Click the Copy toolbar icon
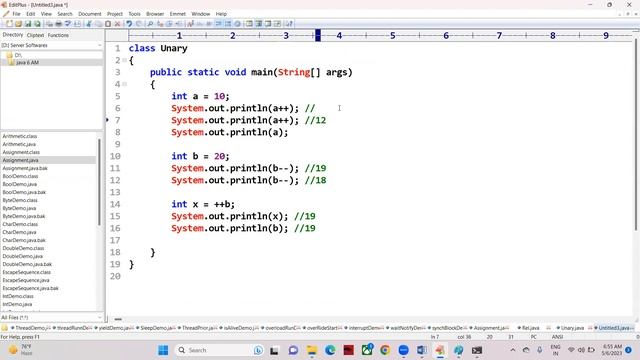 click(x=98, y=24)
